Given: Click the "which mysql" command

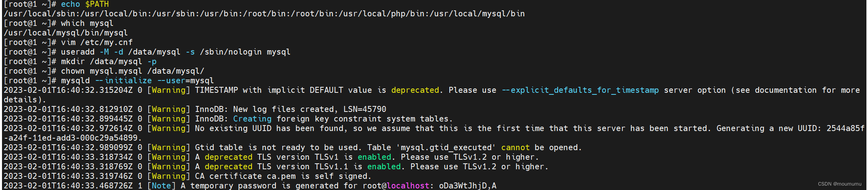Looking at the screenshot, I should click(x=87, y=23).
